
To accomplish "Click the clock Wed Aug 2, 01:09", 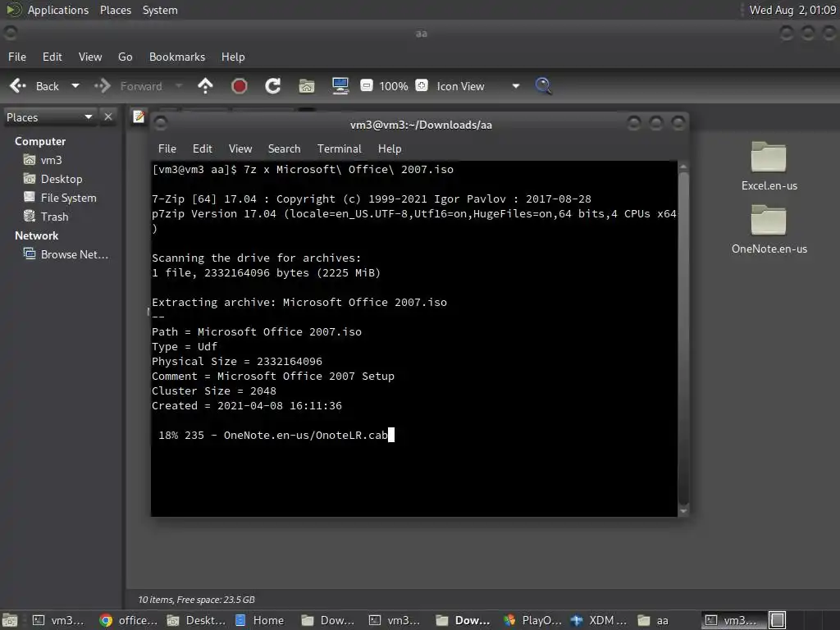I will (x=792, y=10).
